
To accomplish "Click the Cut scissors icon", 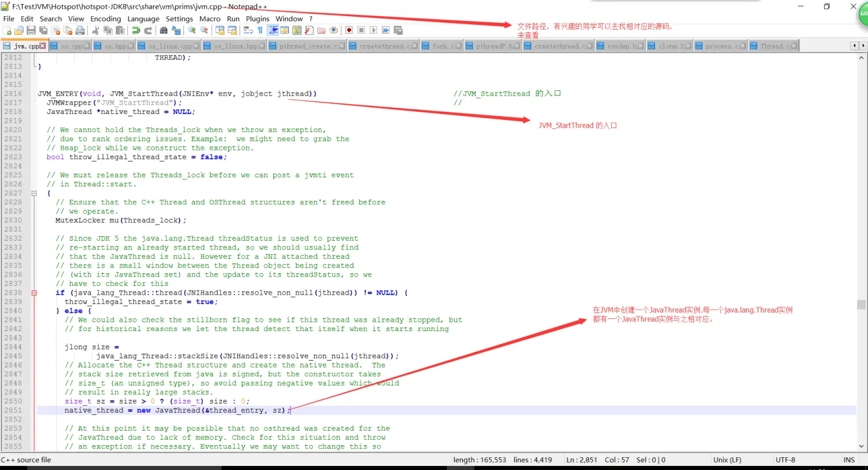I will 95,30.
